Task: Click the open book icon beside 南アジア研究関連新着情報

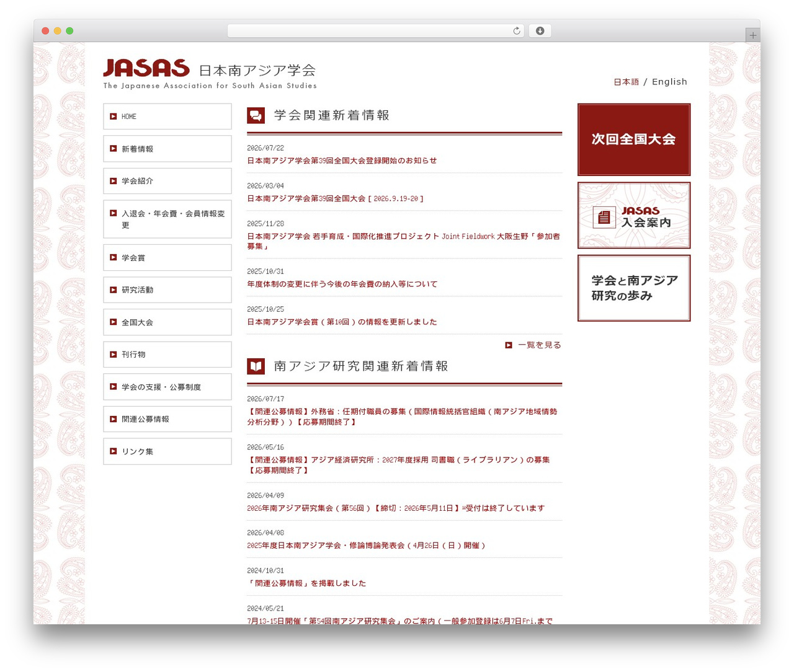Action: [x=256, y=366]
